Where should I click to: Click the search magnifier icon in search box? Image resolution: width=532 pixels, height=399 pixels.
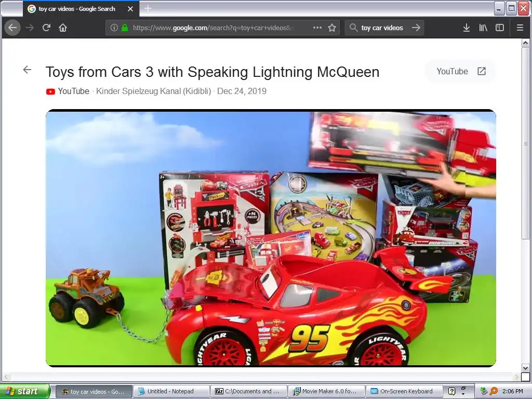(x=353, y=28)
